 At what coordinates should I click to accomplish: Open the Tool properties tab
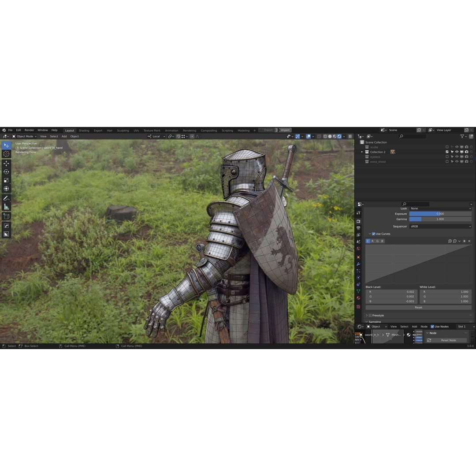[x=358, y=213]
